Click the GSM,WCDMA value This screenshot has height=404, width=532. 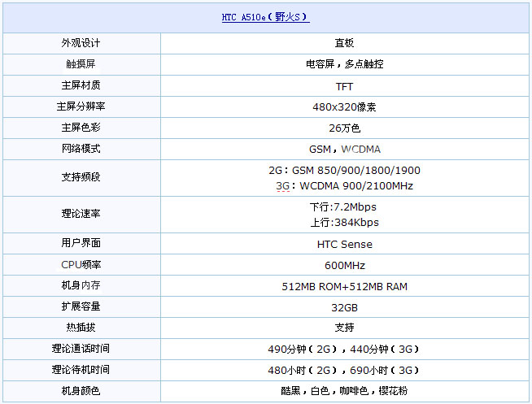344,149
